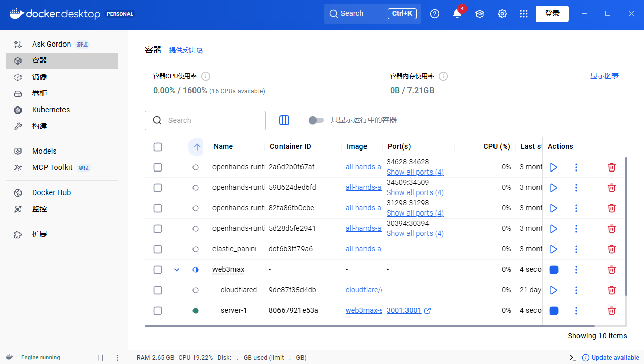Sort by the status arrow column header

pyautogui.click(x=196, y=147)
